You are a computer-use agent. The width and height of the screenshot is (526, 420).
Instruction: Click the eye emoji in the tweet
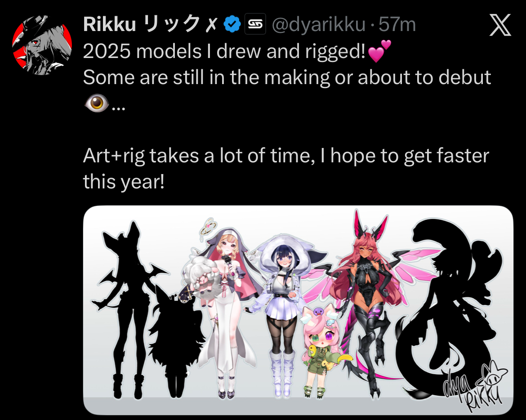[x=97, y=103]
